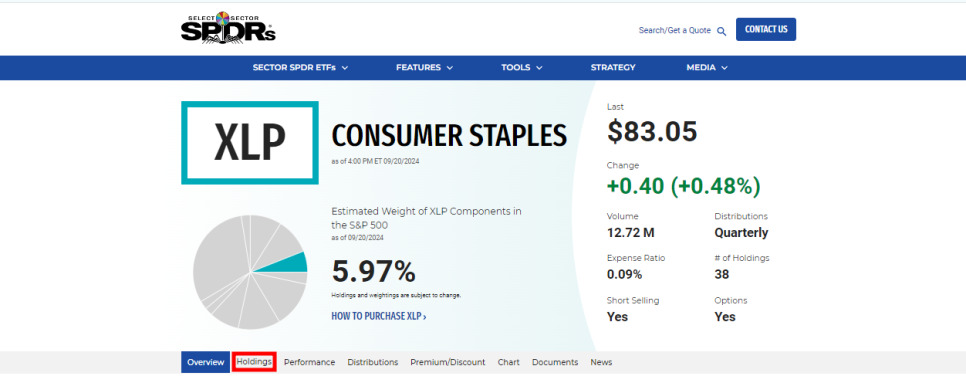This screenshot has height=376, width=966.
Task: Click the Select Sector SPDRs logo
Action: (x=228, y=28)
